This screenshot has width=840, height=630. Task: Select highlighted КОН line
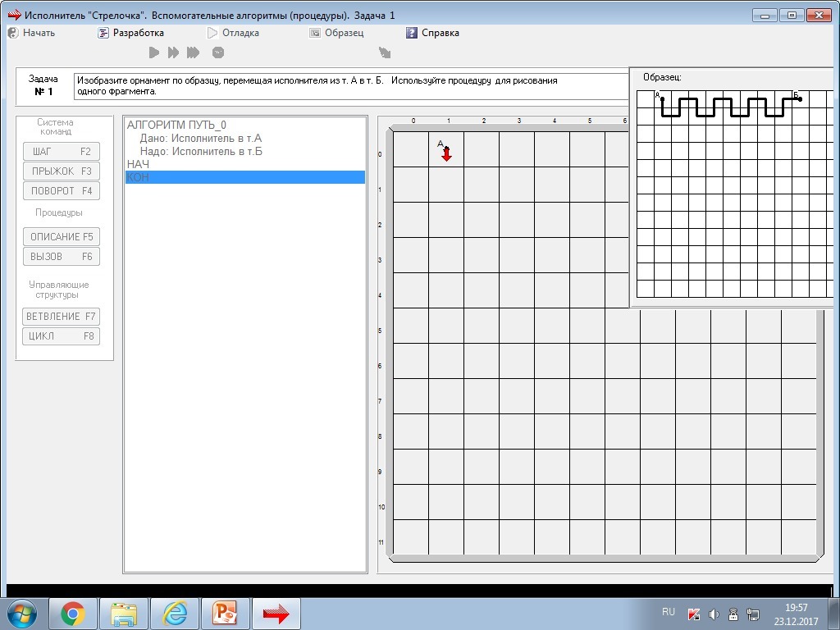pos(244,177)
